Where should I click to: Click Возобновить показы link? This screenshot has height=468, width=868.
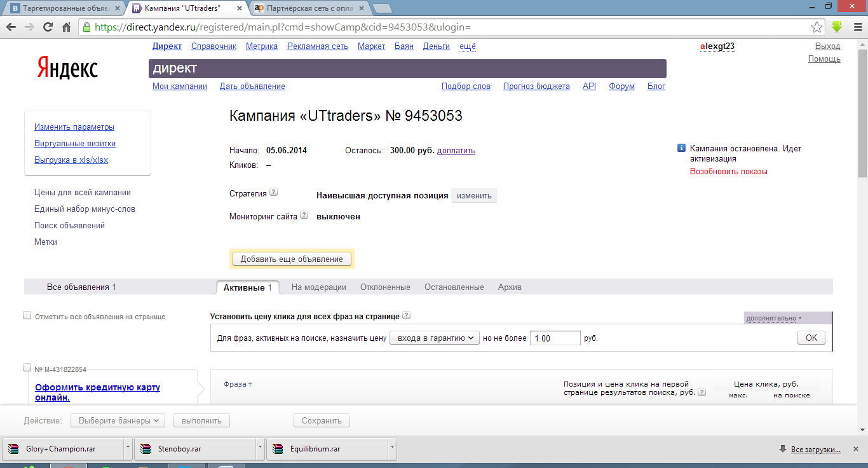point(729,172)
